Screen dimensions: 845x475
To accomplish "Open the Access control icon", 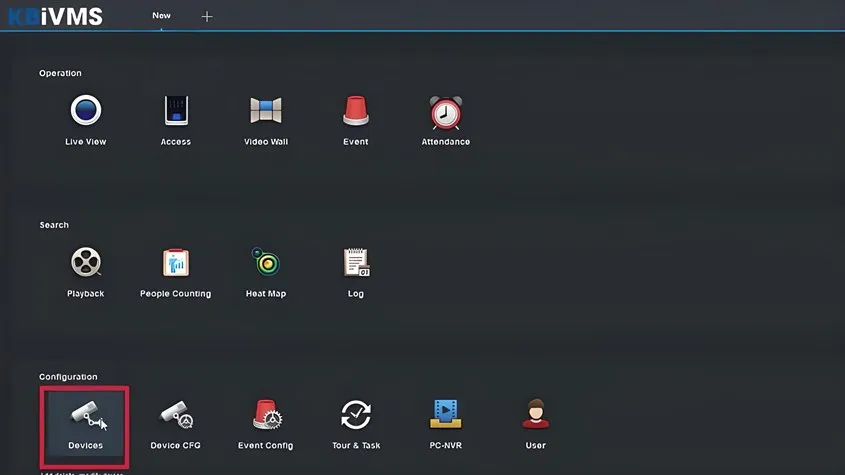I will (176, 112).
